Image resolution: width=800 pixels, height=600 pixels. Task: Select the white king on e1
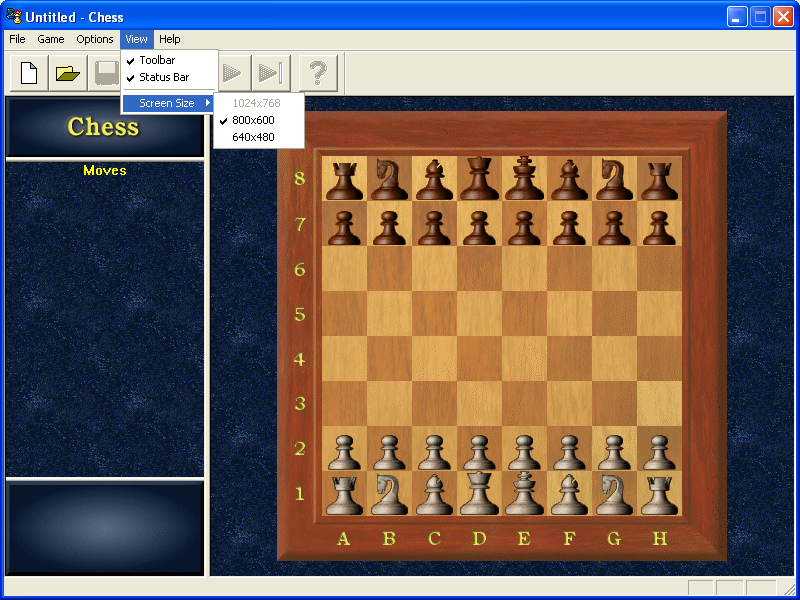[524, 493]
